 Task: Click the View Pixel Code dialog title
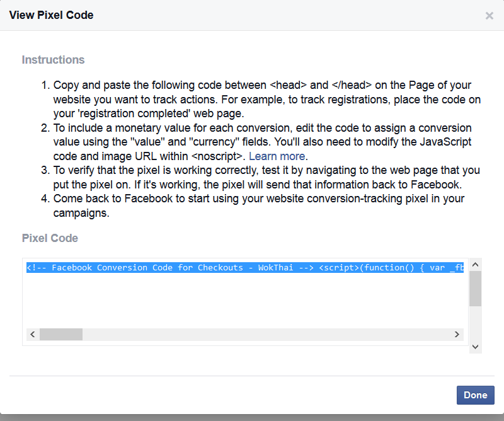(x=51, y=15)
